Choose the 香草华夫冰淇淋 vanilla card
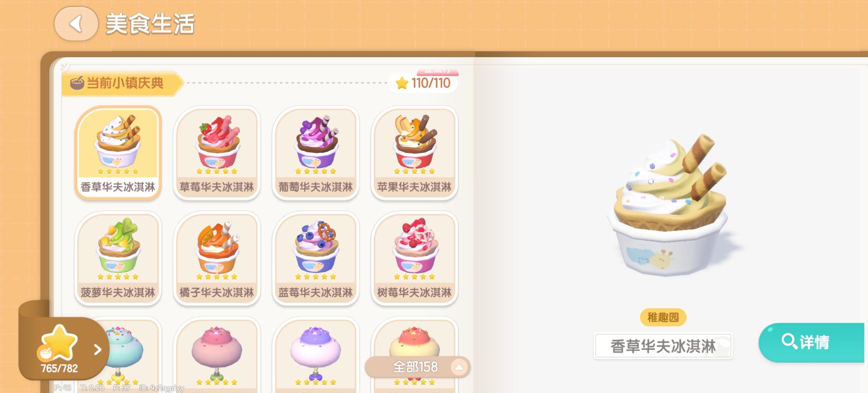The image size is (868, 393). (x=118, y=153)
